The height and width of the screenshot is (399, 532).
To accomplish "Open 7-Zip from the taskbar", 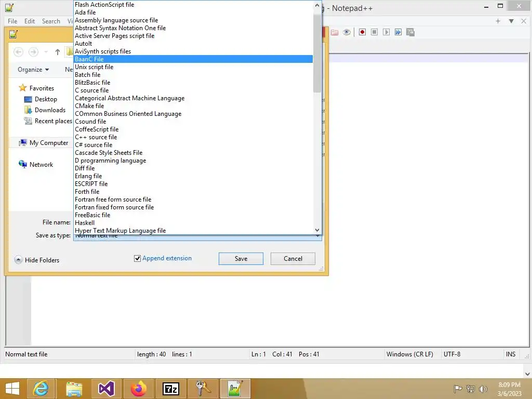I will [x=171, y=389].
